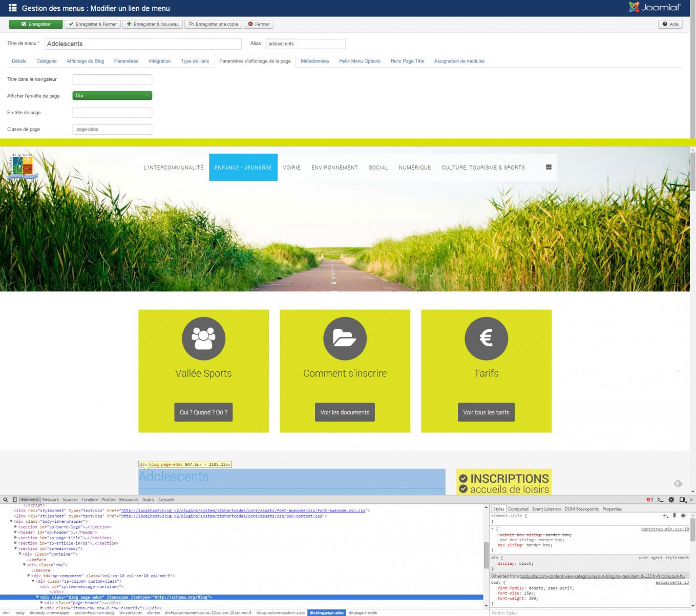Open DevTools settings gear icon
The height and width of the screenshot is (616, 696).
(x=671, y=500)
